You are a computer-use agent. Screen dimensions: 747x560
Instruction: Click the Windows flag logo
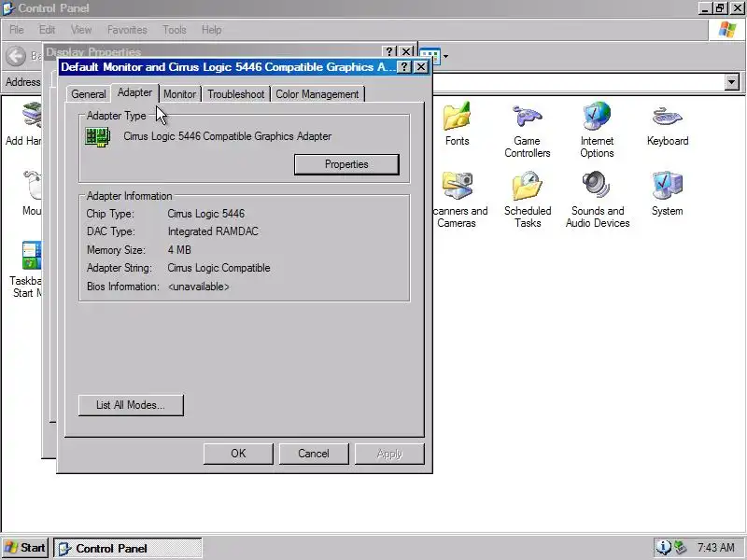727,30
